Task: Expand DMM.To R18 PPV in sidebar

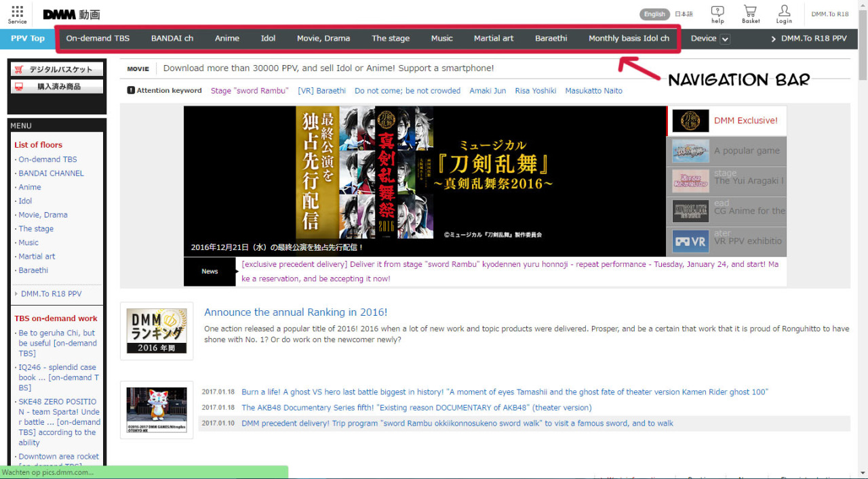Action: click(x=51, y=294)
